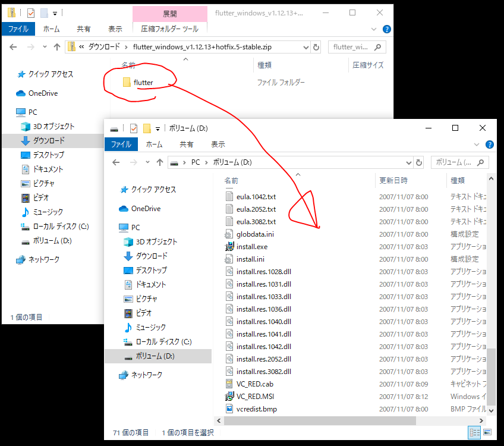This screenshot has width=504, height=446.
Task: Sort by 更新日時 column in Volume (D:) window
Action: 393,180
